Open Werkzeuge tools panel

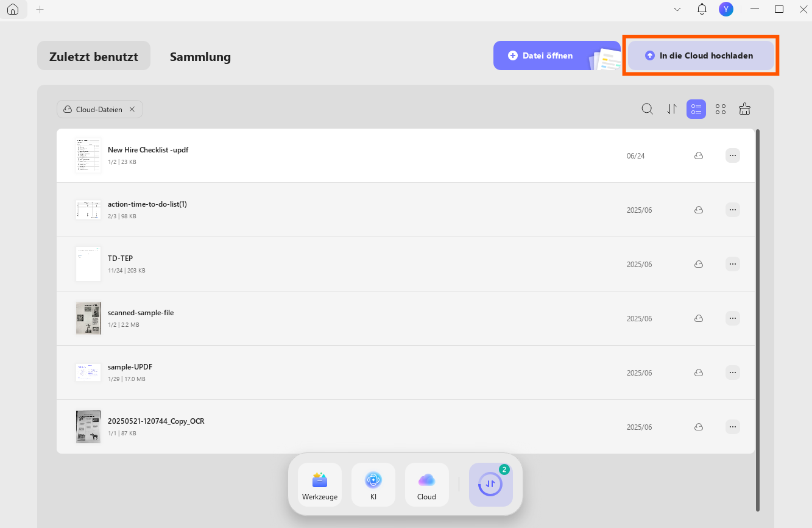(x=320, y=485)
